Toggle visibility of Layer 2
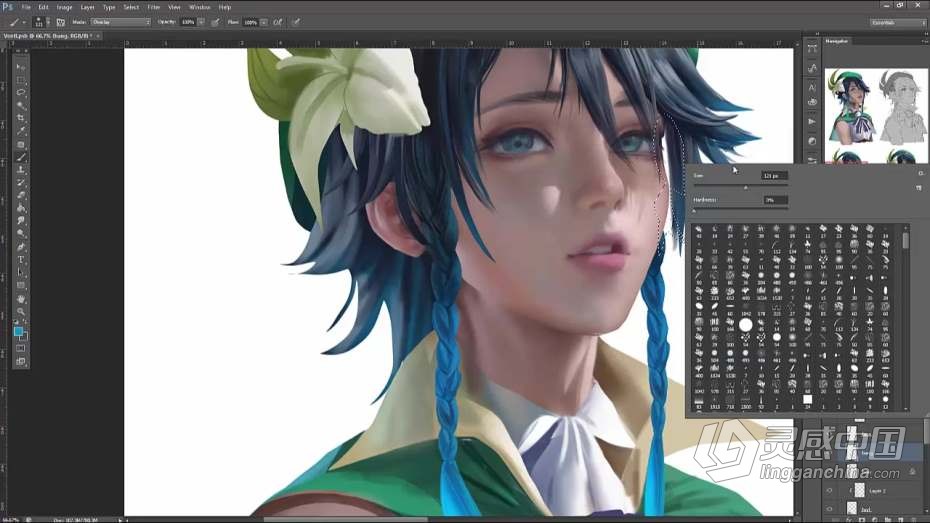The width and height of the screenshot is (930, 523). click(830, 491)
